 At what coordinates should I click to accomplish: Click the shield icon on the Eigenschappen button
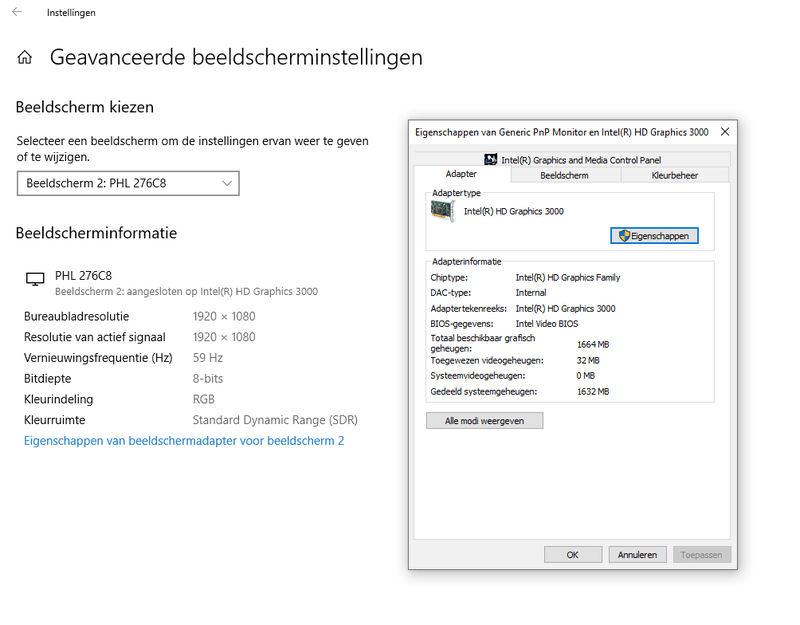coord(624,236)
